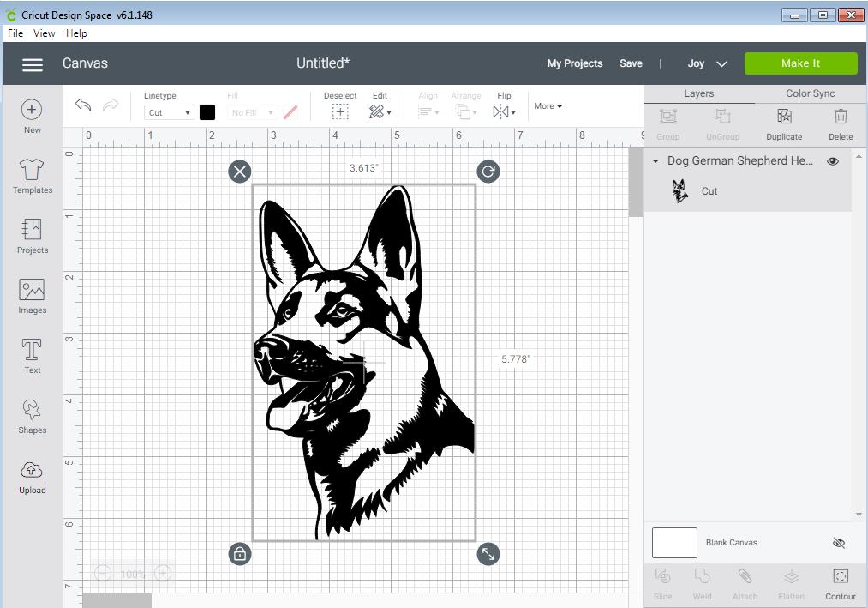Screen dimensions: 868x608
Task: Click the rotate handle above the image
Action: [488, 171]
